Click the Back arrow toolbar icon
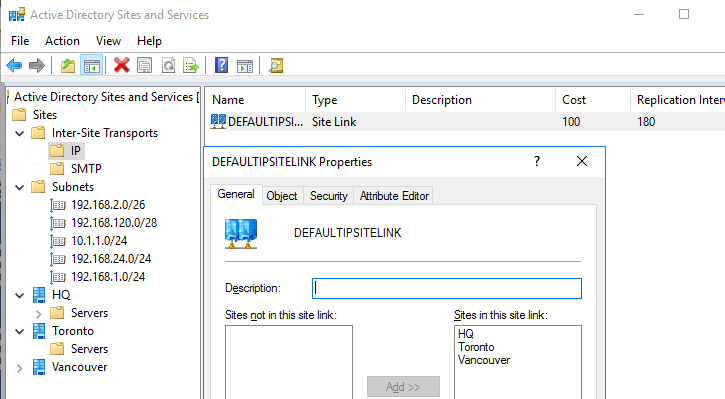The image size is (725, 399). (x=14, y=66)
